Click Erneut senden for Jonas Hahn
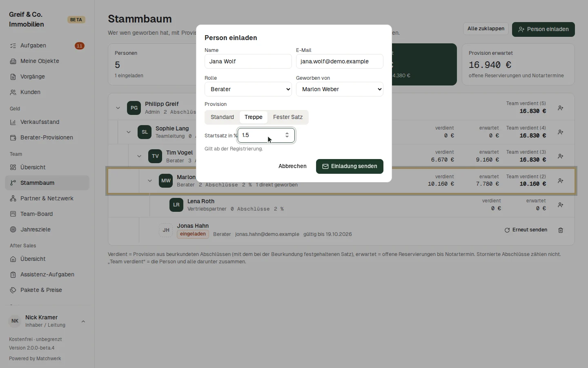The image size is (588, 368). point(526,230)
